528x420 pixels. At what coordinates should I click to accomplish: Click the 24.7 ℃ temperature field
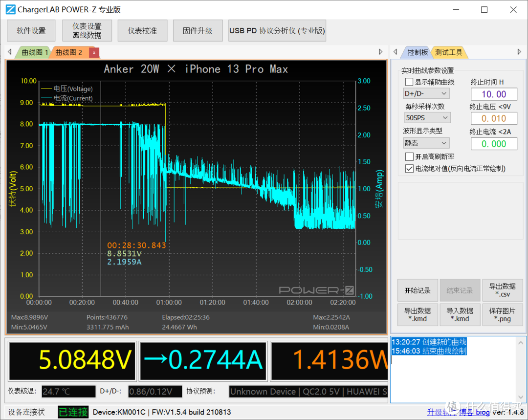[69, 391]
